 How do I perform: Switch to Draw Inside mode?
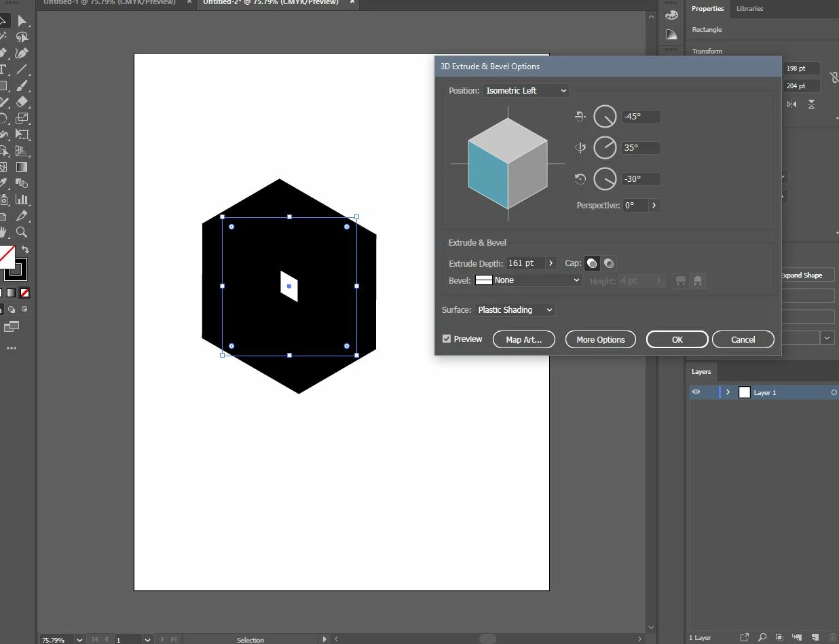point(25,309)
